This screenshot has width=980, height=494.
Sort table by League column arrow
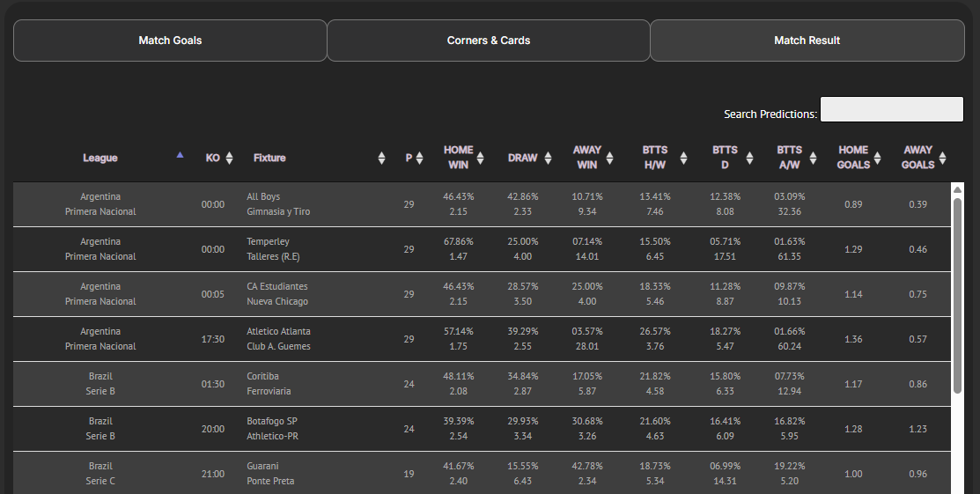(x=180, y=155)
